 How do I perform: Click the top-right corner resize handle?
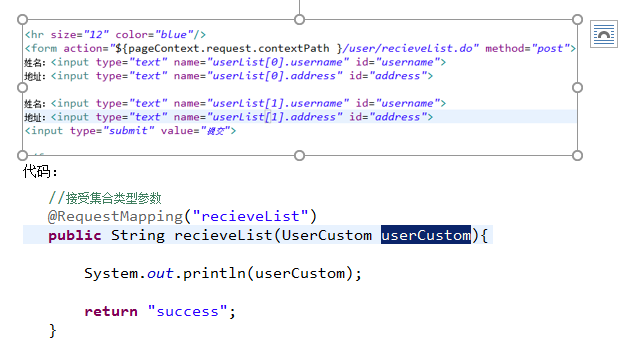click(x=577, y=20)
